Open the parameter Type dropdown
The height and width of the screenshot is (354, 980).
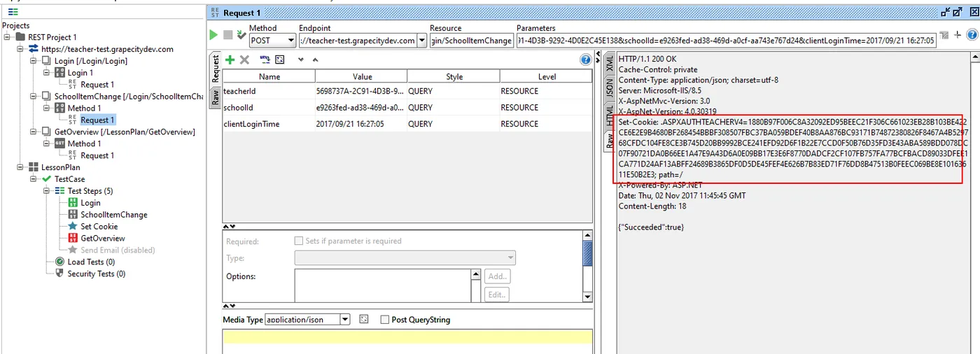(x=405, y=258)
